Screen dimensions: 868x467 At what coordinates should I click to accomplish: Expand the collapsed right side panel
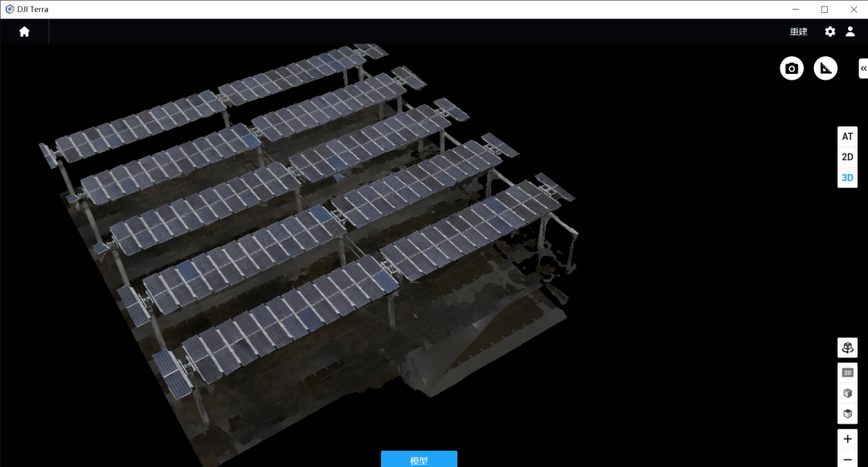[863, 68]
